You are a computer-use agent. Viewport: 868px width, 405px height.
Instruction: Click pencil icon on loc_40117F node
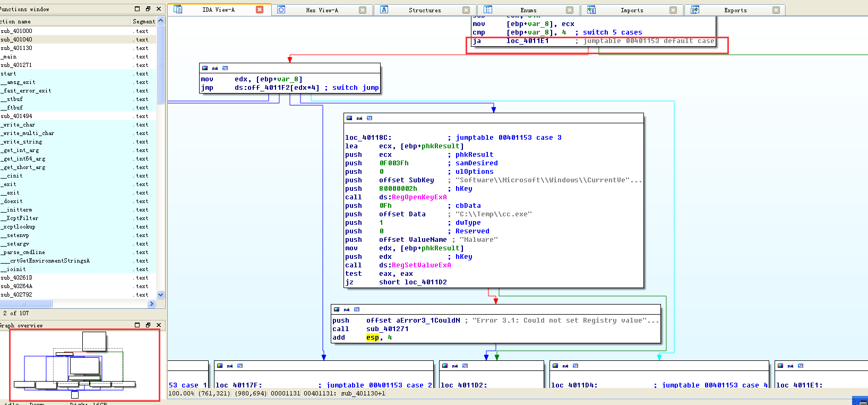230,366
